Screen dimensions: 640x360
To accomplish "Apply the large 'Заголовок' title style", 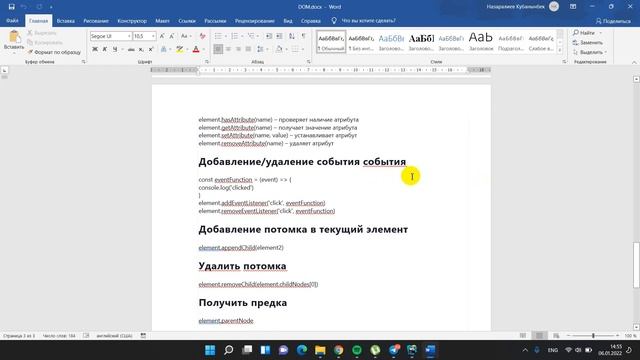I will (x=481, y=42).
